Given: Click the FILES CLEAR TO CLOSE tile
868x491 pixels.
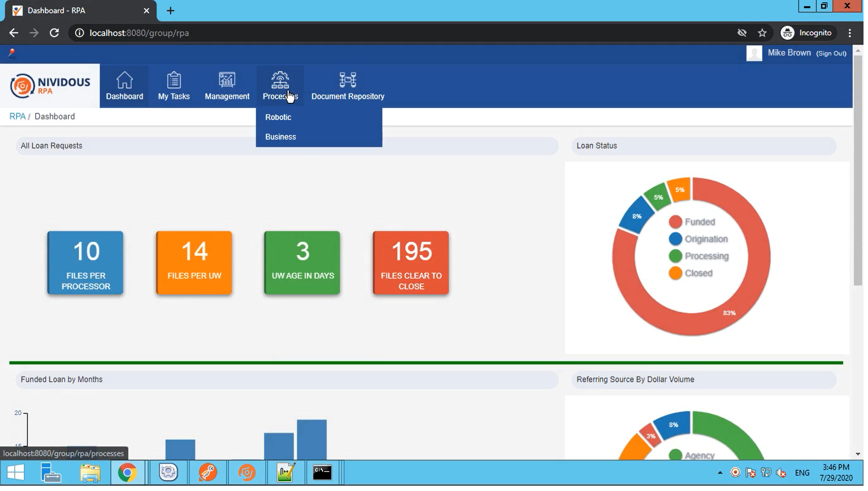Looking at the screenshot, I should [410, 263].
